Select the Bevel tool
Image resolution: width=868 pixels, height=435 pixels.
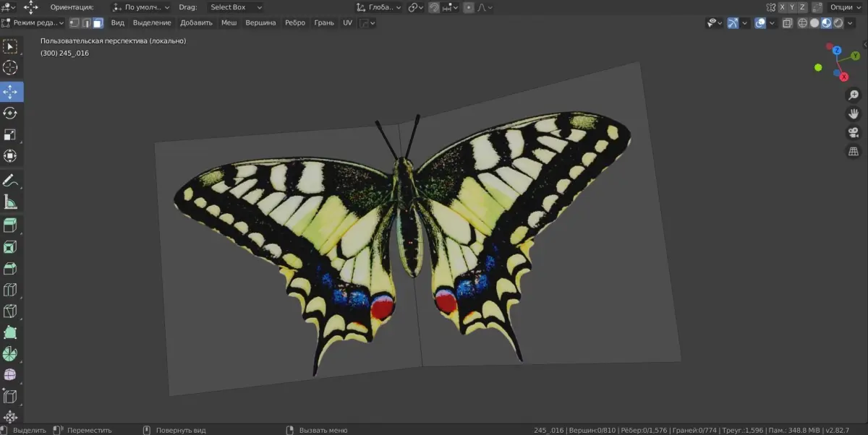[x=11, y=269]
